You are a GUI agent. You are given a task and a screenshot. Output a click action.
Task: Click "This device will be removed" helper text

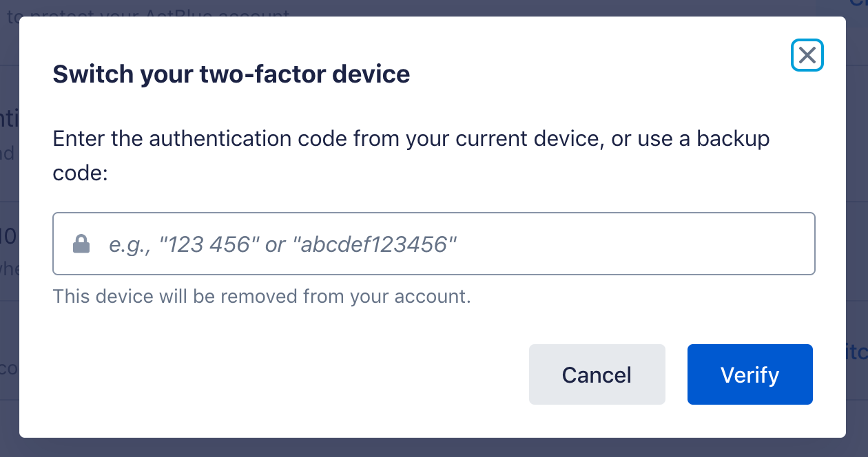(x=262, y=297)
